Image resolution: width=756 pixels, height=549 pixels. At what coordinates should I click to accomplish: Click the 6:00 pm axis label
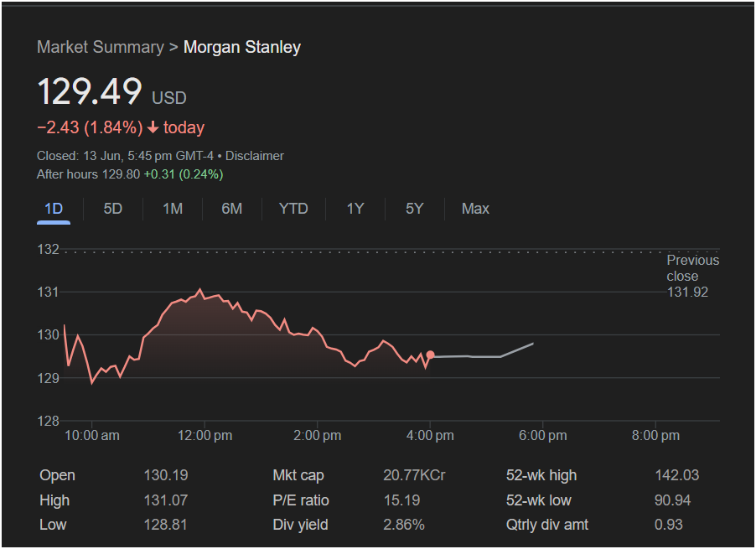point(543,435)
